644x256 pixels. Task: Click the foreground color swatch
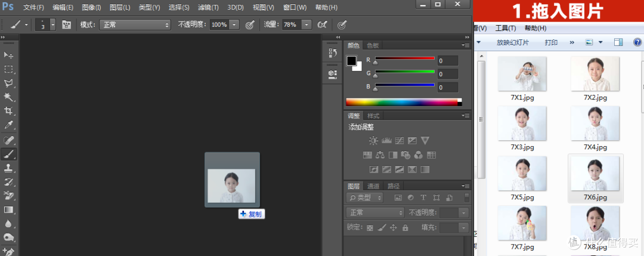coord(352,61)
